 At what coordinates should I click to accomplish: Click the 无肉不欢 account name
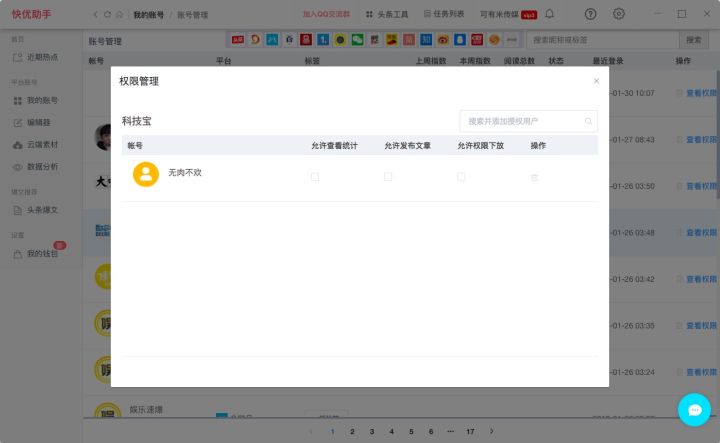(x=185, y=173)
